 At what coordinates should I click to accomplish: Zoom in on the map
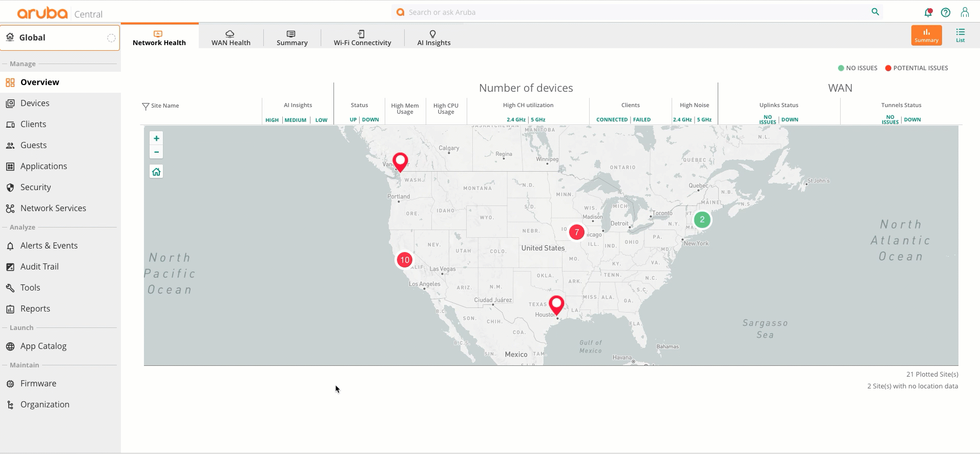tap(156, 138)
